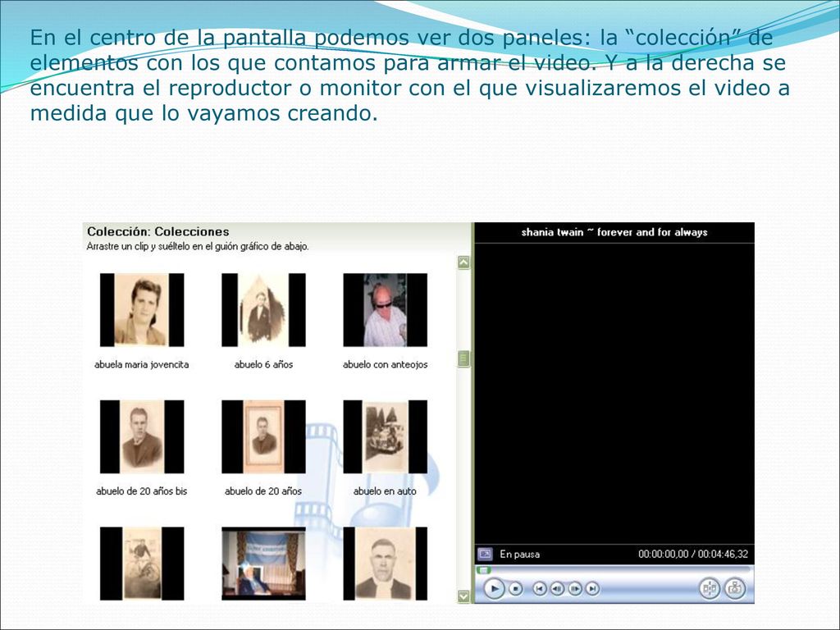Image resolution: width=840 pixels, height=630 pixels.
Task: Click the 'abuela maria jovencita' label
Action: [141, 364]
